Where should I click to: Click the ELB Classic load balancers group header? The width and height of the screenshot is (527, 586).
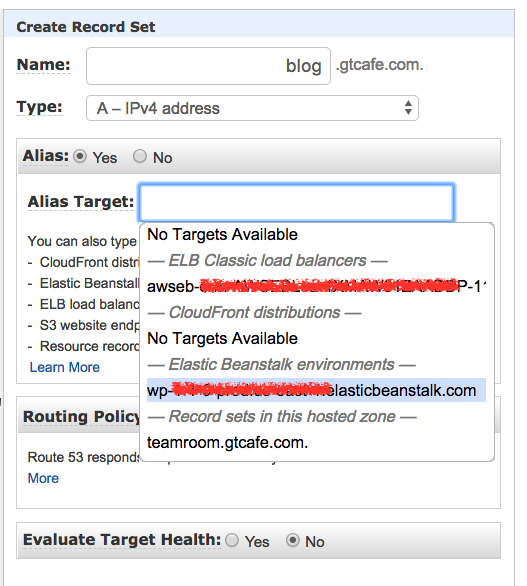(x=268, y=260)
